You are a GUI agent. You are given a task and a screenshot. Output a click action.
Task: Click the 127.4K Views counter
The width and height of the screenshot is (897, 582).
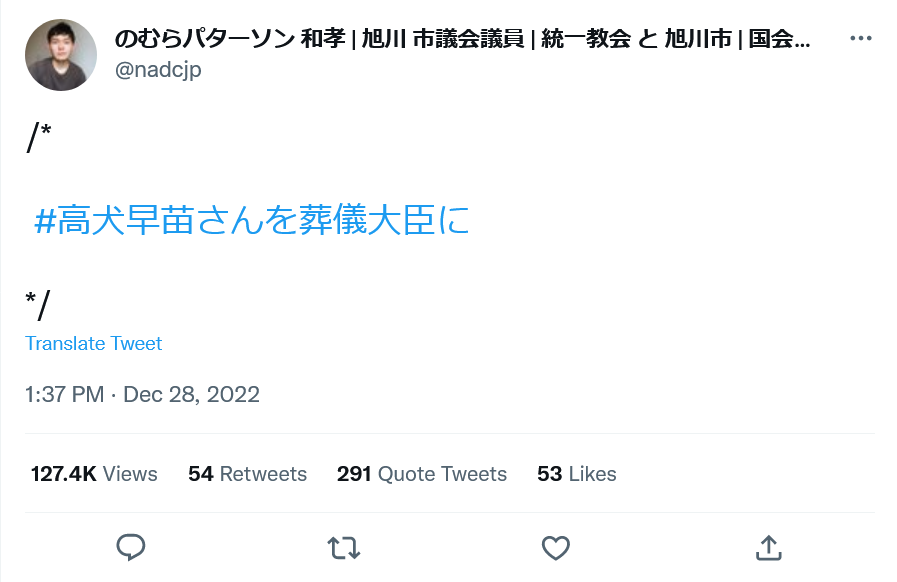pyautogui.click(x=93, y=474)
